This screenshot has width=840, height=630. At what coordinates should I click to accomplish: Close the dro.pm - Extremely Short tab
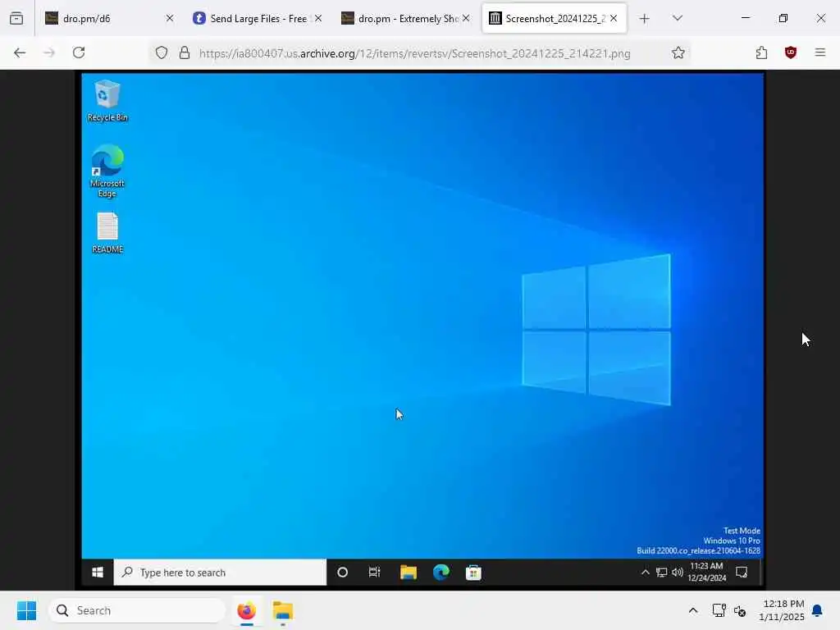[466, 18]
